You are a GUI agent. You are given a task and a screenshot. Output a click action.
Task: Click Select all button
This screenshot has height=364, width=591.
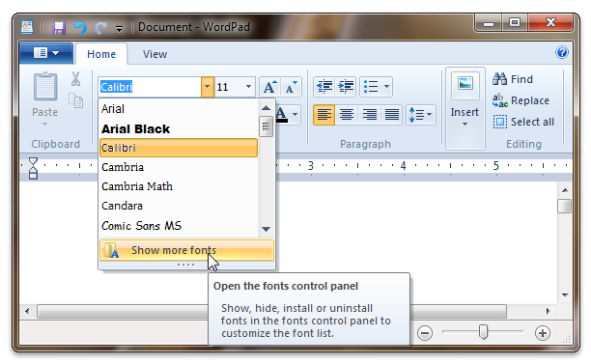(523, 122)
